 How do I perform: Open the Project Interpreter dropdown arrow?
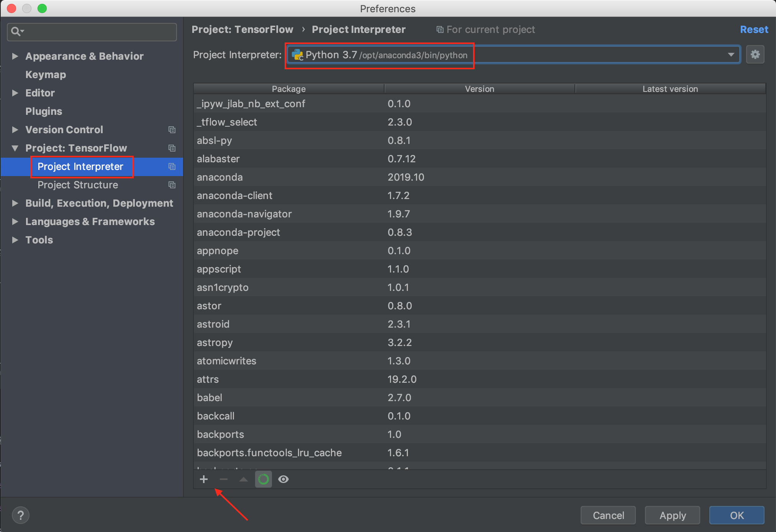731,55
